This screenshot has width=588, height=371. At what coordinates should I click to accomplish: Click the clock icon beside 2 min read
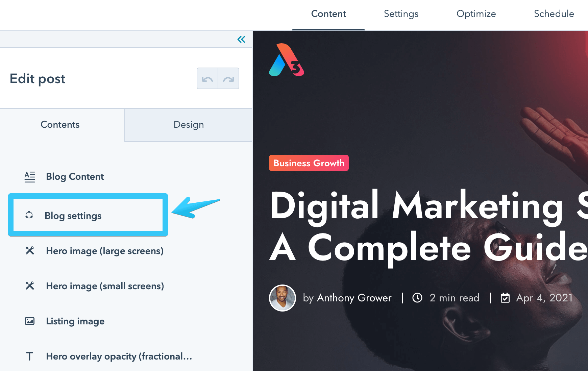[x=418, y=298]
